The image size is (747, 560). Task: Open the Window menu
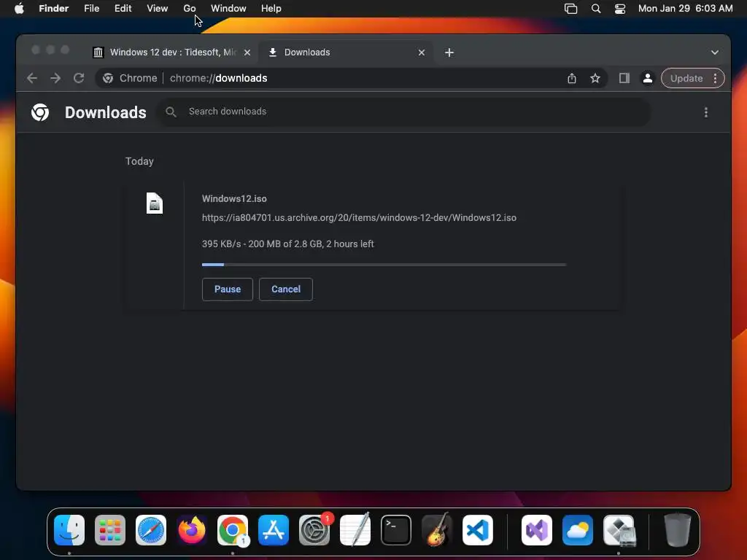tap(228, 9)
